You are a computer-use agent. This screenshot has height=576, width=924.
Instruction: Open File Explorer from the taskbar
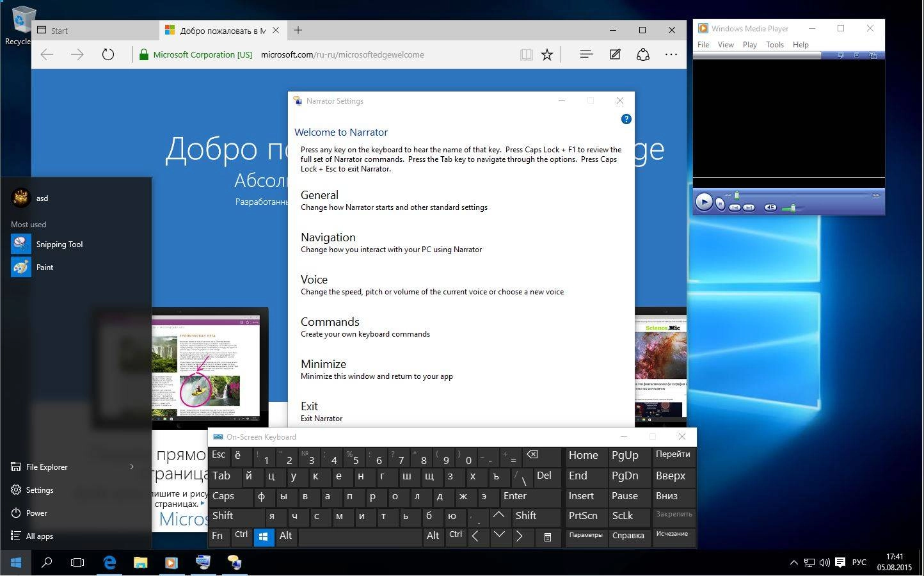[140, 563]
